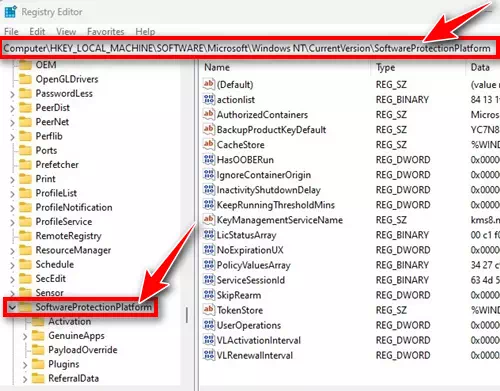Open the File menu
This screenshot has width=500, height=391.
[x=11, y=32]
